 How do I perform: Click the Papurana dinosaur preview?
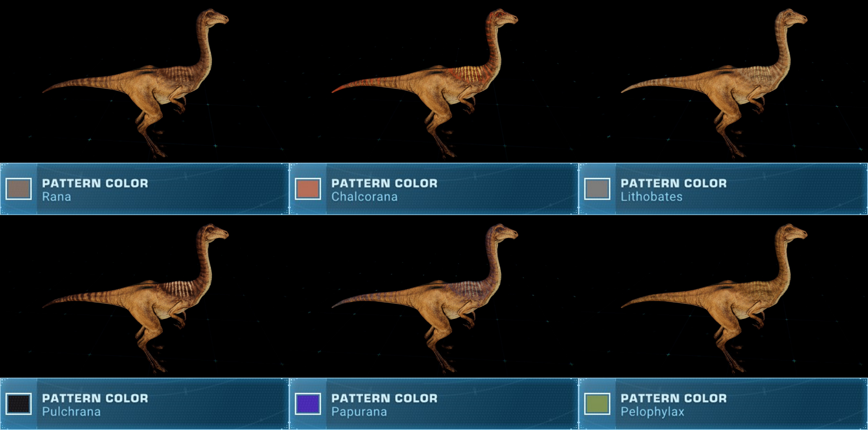[425, 298]
